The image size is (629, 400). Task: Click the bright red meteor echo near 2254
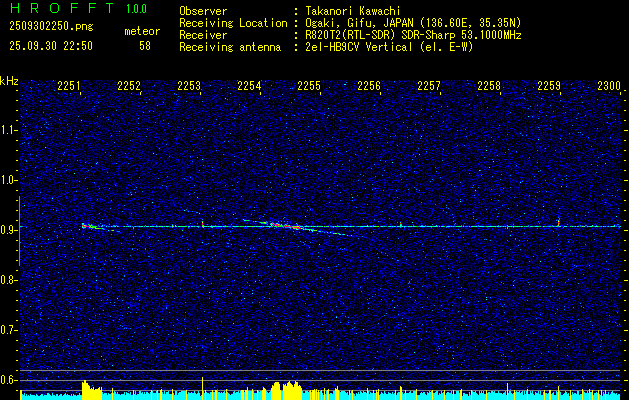pyautogui.click(x=286, y=225)
